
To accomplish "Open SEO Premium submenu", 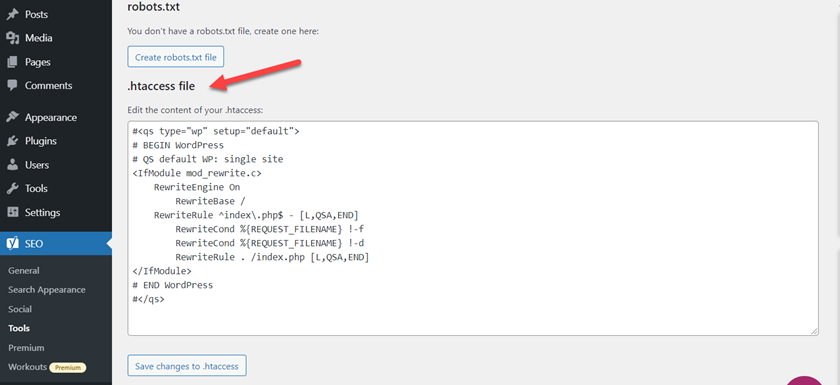I will [x=26, y=348].
